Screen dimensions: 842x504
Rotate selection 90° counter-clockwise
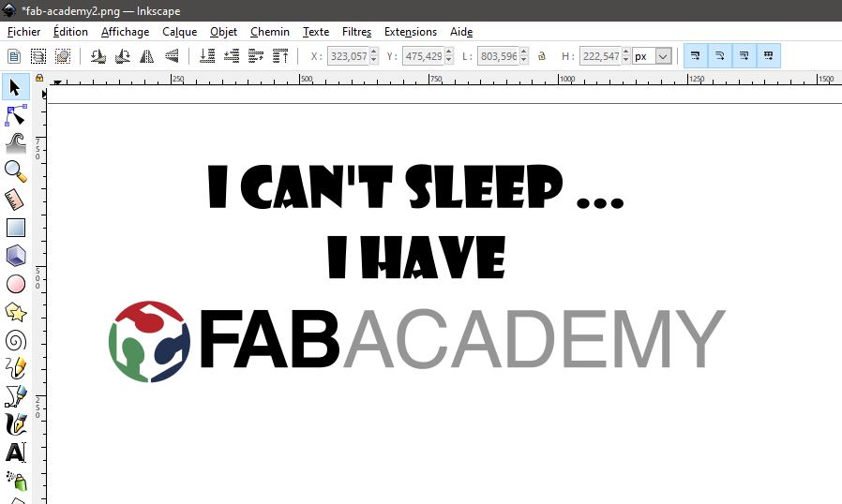pos(98,56)
